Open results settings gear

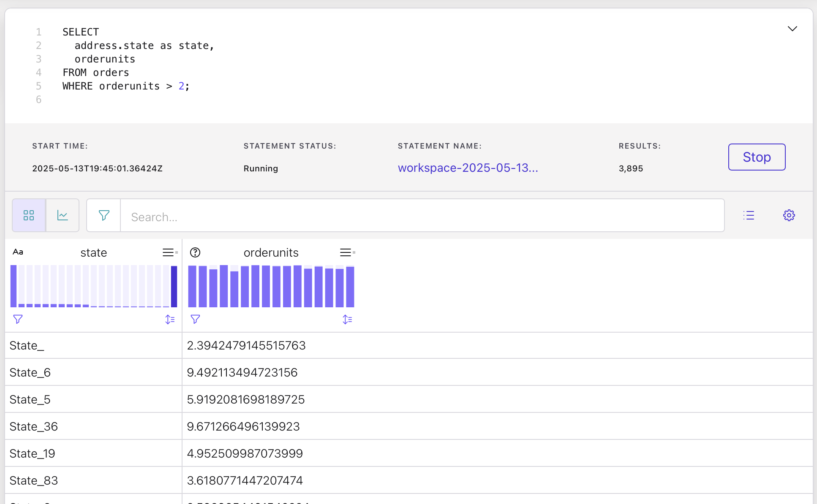(789, 215)
